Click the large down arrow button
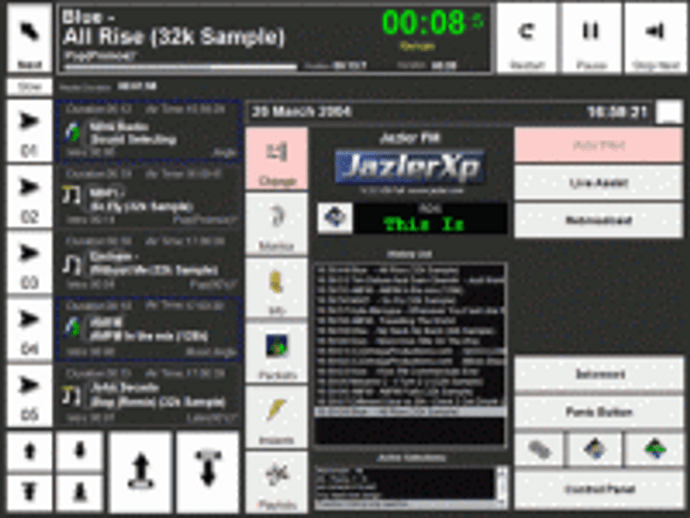The image size is (690, 518). (208, 472)
